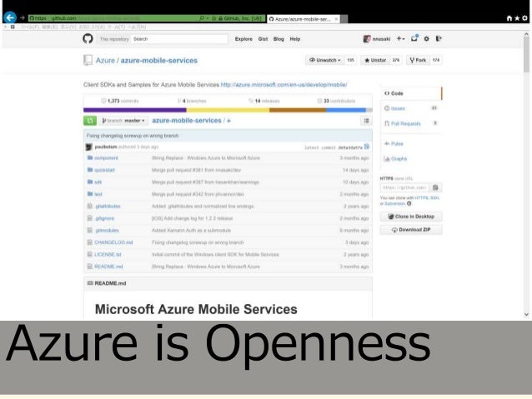This screenshot has height=399, width=532.
Task: Open the quickstart folder
Action: tap(104, 170)
